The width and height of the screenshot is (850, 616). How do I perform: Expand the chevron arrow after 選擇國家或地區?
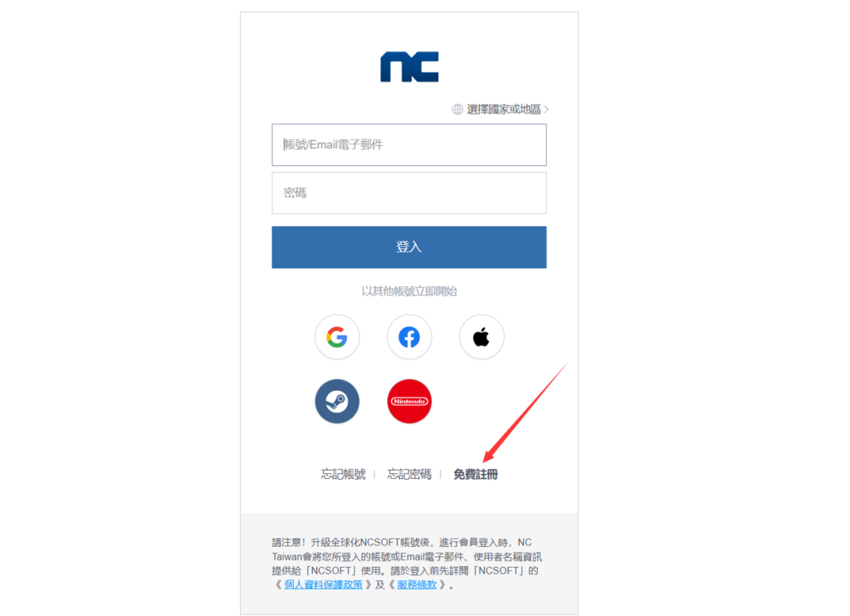coord(546,110)
